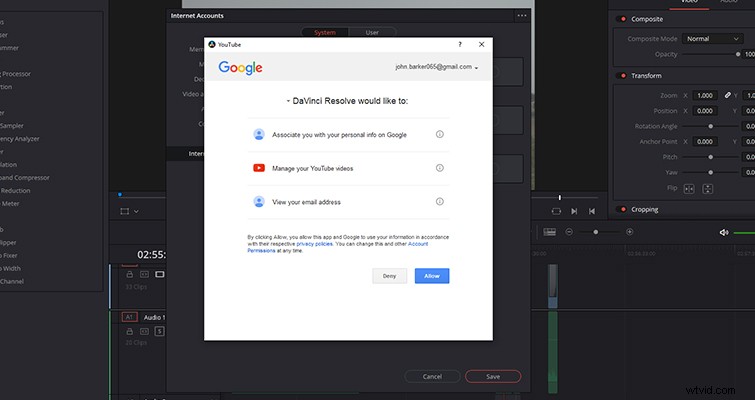Image resolution: width=755 pixels, height=400 pixels.
Task: Toggle video track enable monitor icon
Action: point(159,274)
